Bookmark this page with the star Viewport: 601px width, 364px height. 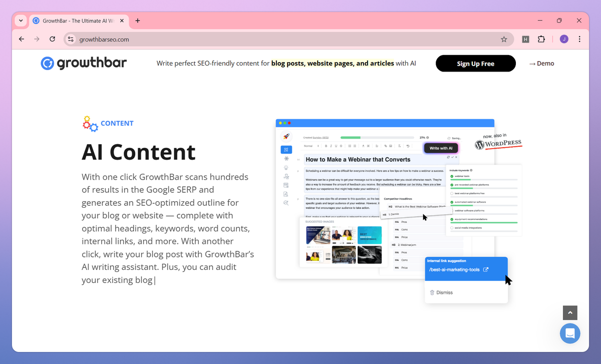504,39
